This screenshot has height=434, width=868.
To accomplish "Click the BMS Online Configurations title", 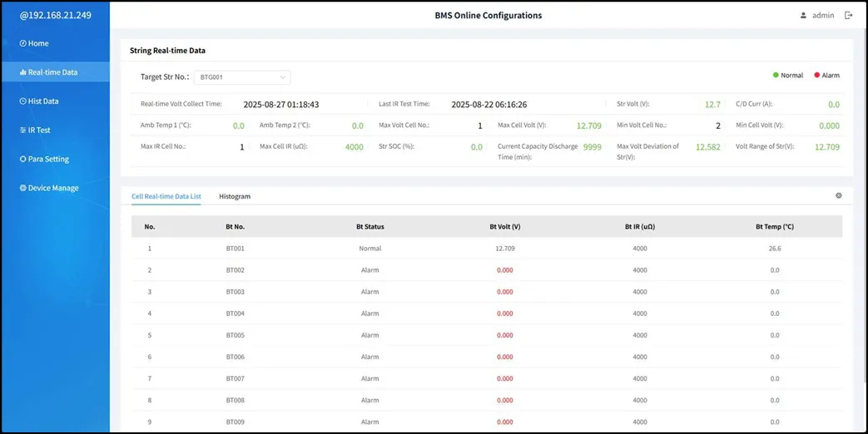I will 489,16.
